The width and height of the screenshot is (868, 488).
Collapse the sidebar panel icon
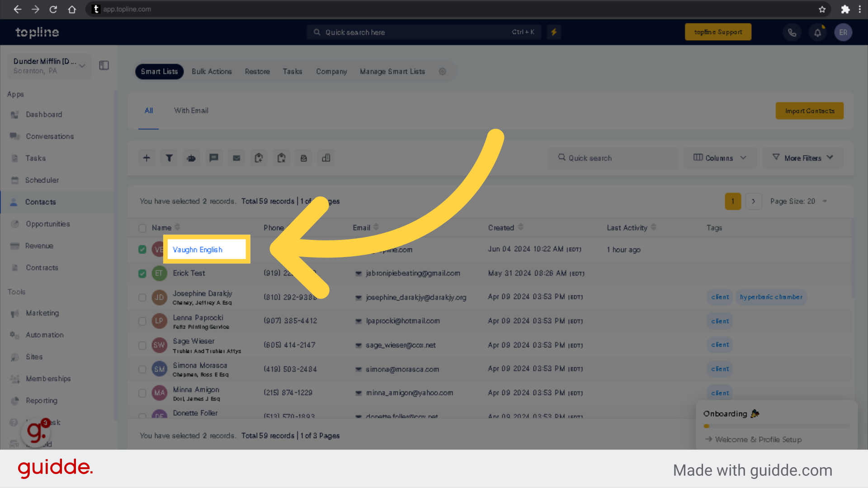[104, 66]
